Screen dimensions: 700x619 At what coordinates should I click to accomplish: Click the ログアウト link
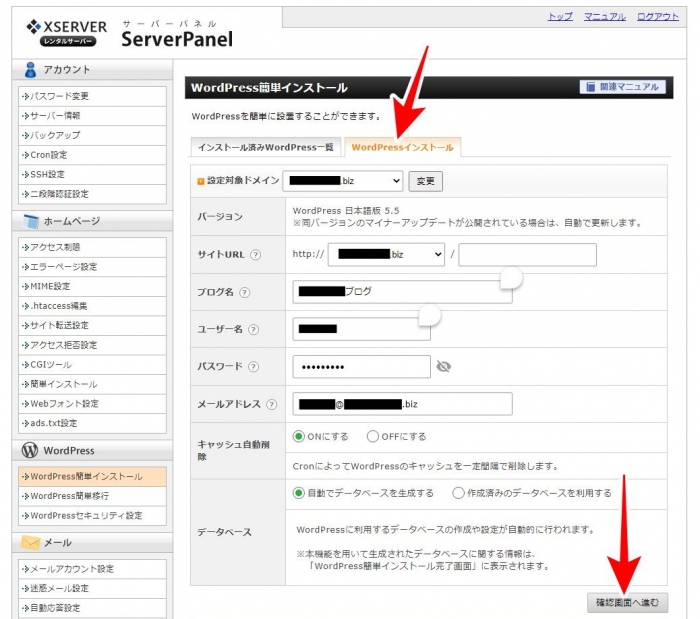click(x=658, y=17)
